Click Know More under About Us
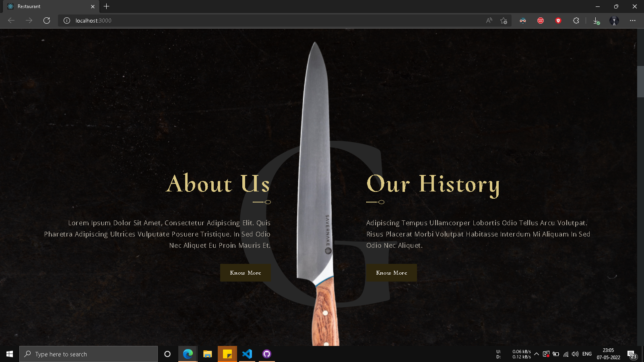This screenshot has width=644, height=362. (x=246, y=273)
